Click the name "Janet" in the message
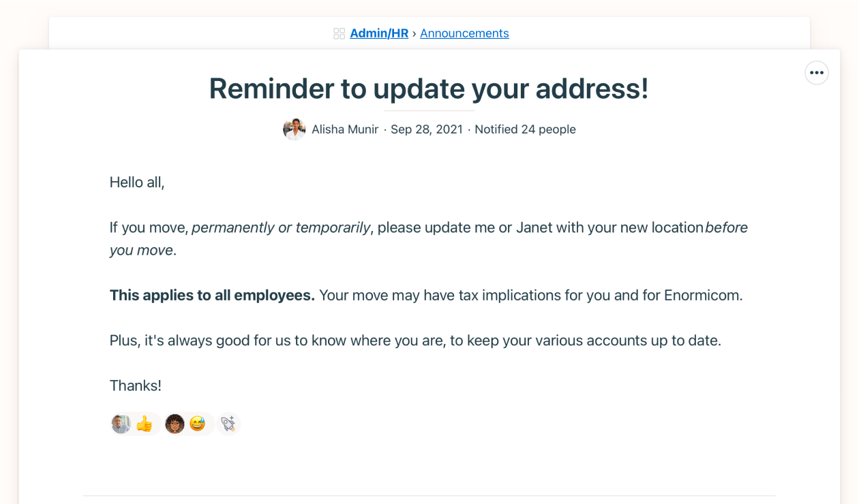 click(534, 227)
